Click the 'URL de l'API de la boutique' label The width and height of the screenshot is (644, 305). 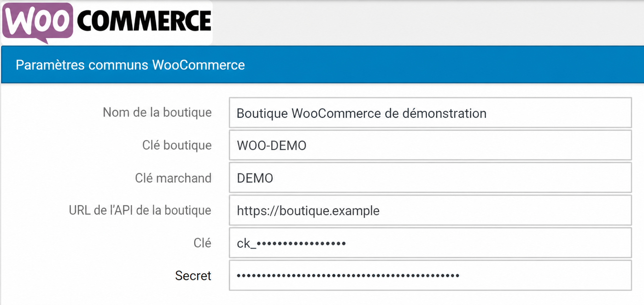tap(140, 210)
